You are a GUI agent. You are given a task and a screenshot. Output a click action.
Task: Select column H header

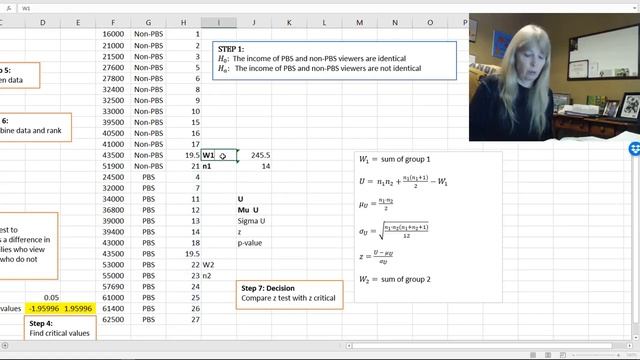pos(183,22)
